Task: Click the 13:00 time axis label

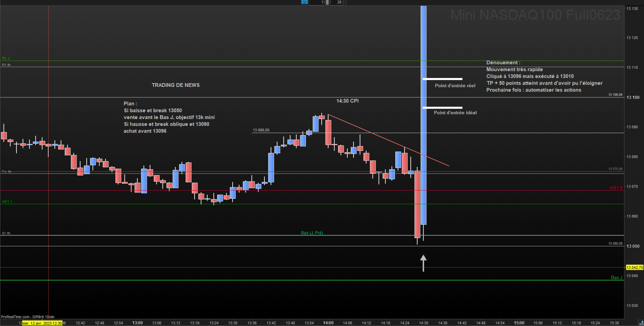Action: pos(137,323)
